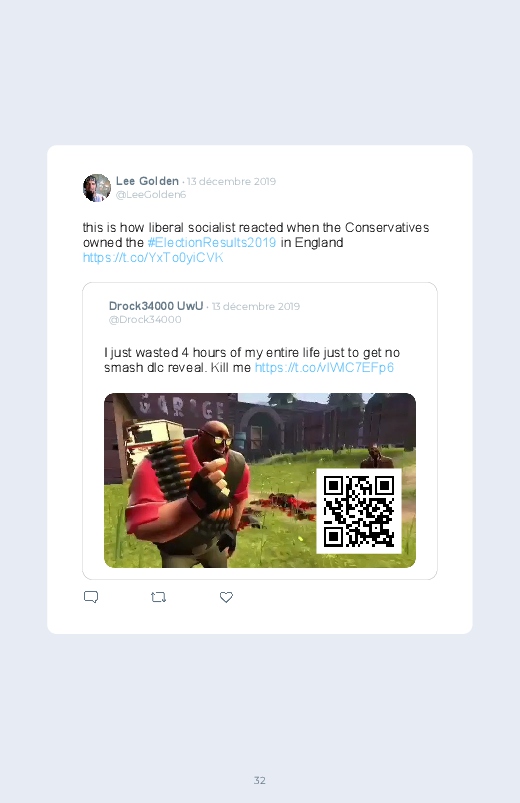
Task: Open the #ElectionResults2019 hashtag
Action: (212, 243)
